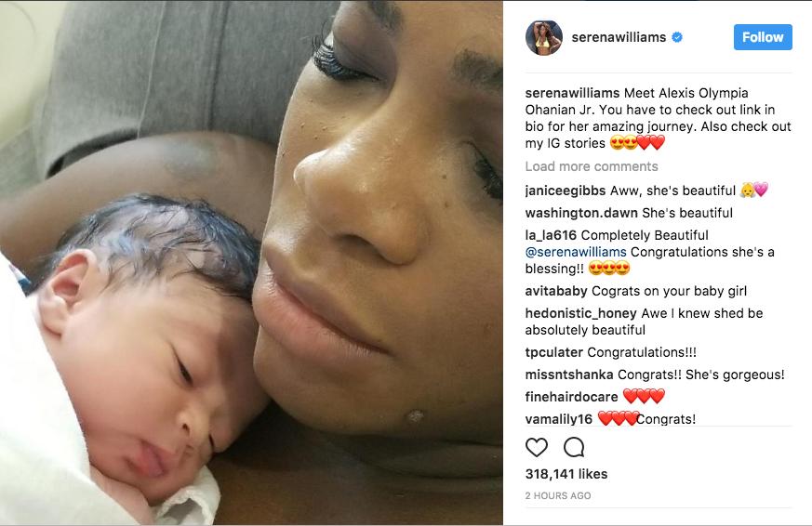
Task: Open la_la616 user profile
Action: (x=551, y=235)
